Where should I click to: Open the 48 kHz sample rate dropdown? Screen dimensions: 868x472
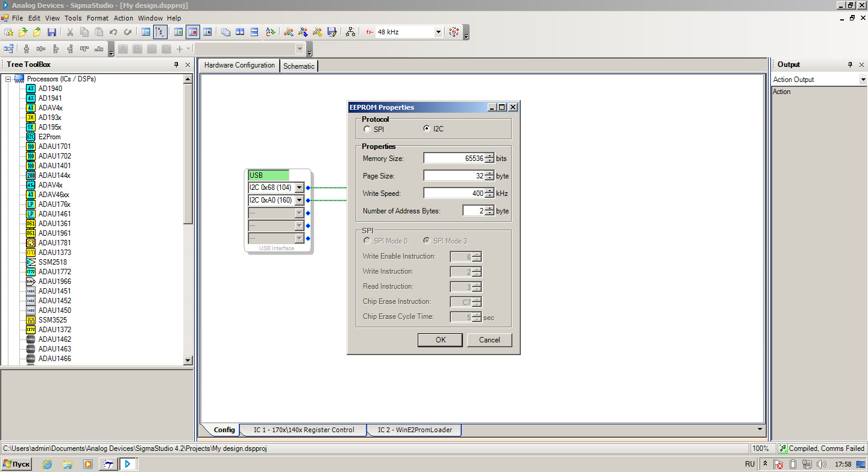click(x=438, y=32)
